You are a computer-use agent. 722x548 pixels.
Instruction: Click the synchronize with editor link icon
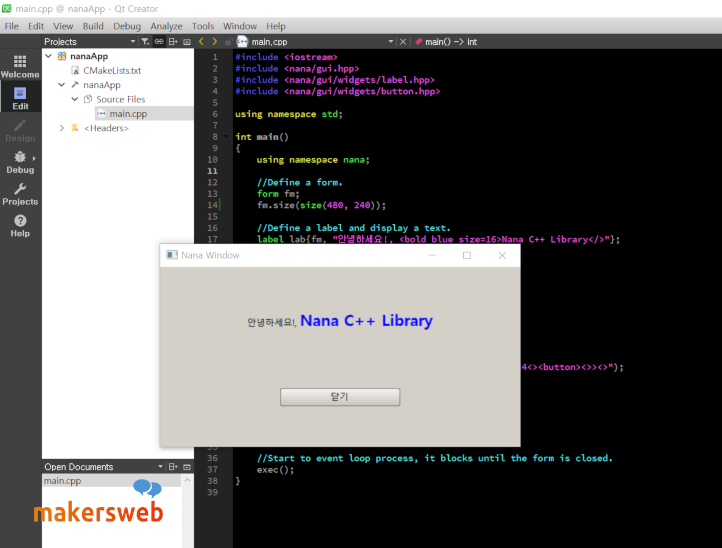[x=159, y=42]
